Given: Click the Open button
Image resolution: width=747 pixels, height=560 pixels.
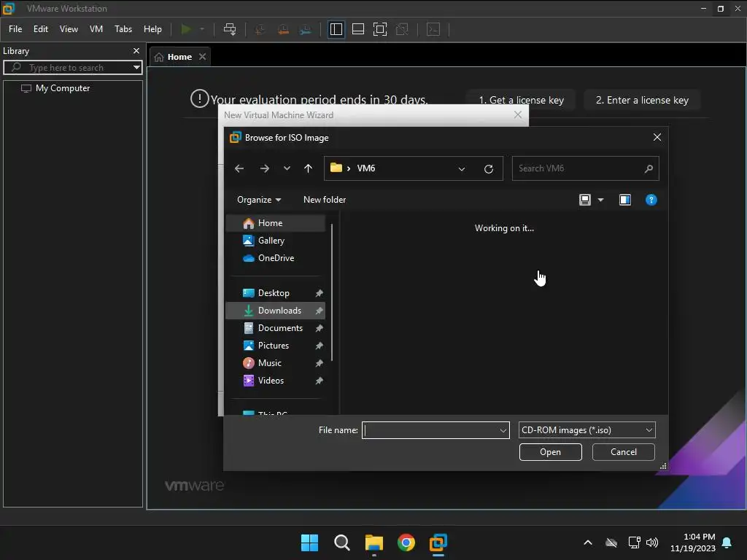Looking at the screenshot, I should [550, 452].
